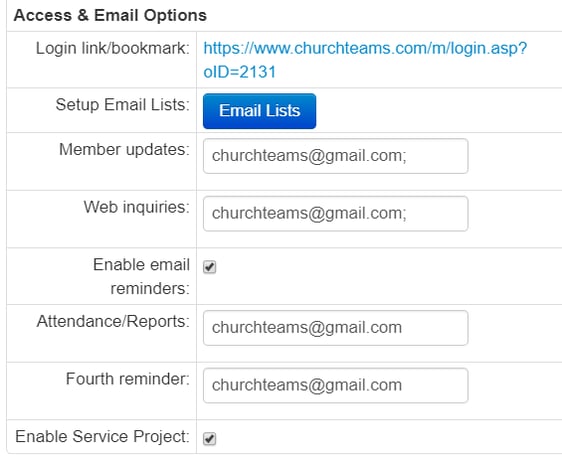Click the Web inquiries label
The height and width of the screenshot is (459, 562).
pos(137,207)
